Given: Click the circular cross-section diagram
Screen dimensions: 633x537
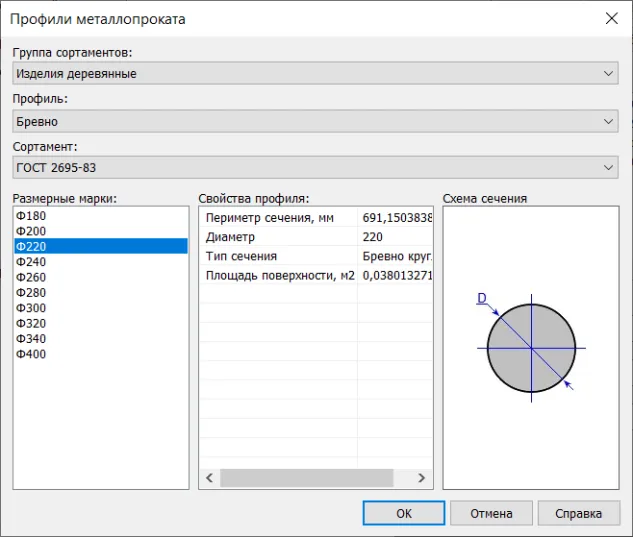Looking at the screenshot, I should 531,347.
